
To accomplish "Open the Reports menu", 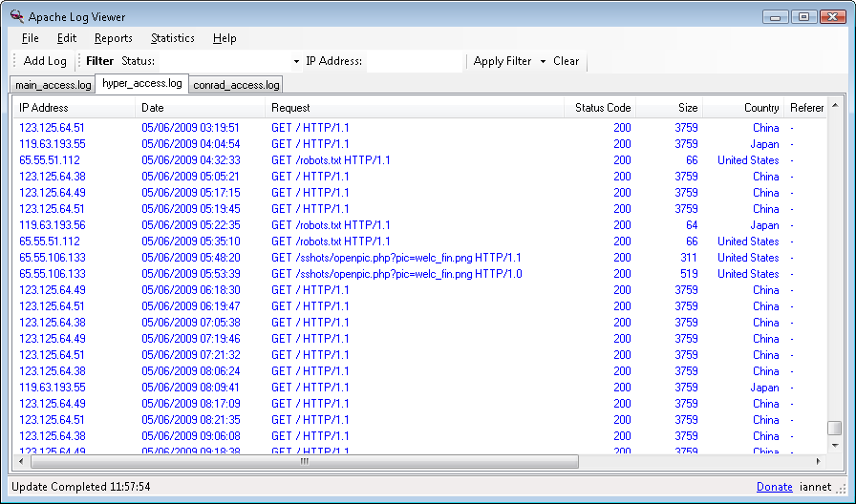I will click(113, 38).
